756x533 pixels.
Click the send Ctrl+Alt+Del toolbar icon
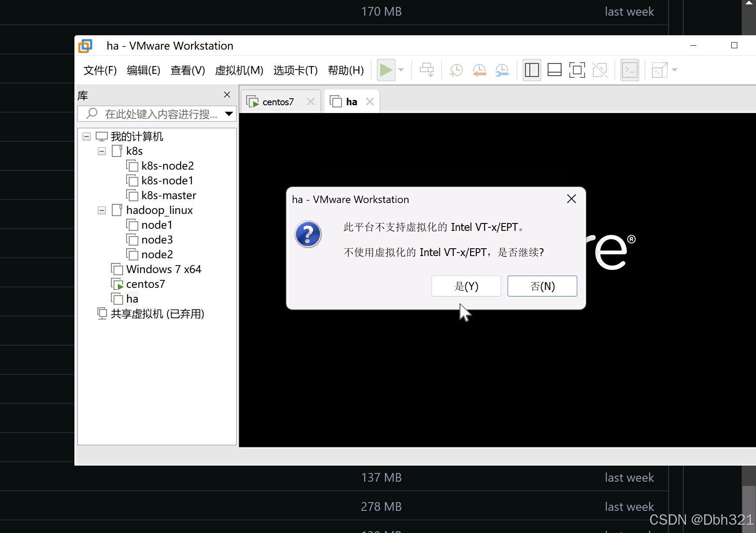pyautogui.click(x=427, y=70)
